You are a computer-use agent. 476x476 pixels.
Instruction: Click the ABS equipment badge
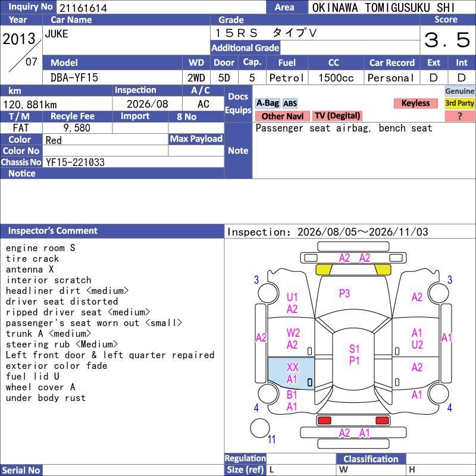[x=290, y=104]
